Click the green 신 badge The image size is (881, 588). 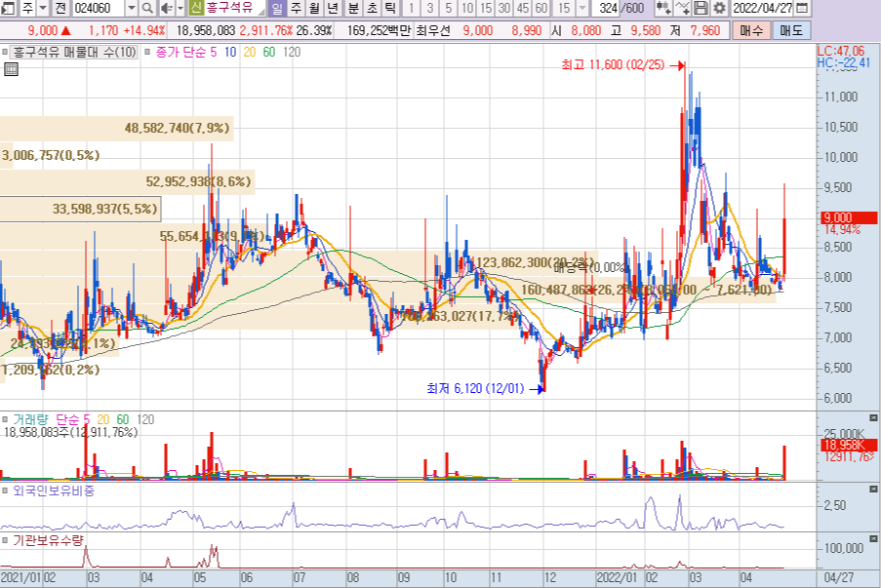click(x=195, y=8)
